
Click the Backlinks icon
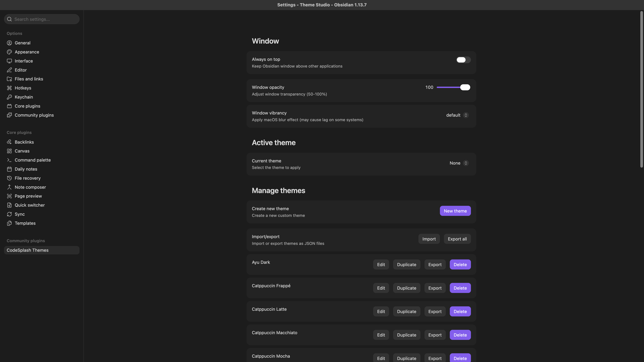(x=9, y=142)
